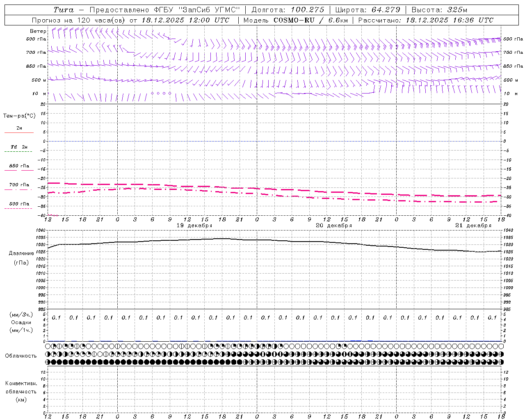Click the forecast start time "18.12.2025 12:00 UTC"
The image size is (525, 420).
pyautogui.click(x=185, y=20)
